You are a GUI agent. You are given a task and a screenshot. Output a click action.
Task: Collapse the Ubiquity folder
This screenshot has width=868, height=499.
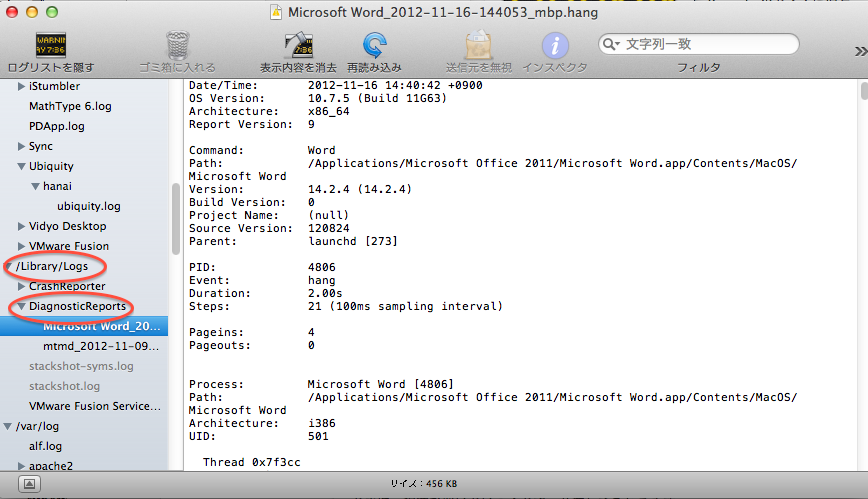click(21, 166)
